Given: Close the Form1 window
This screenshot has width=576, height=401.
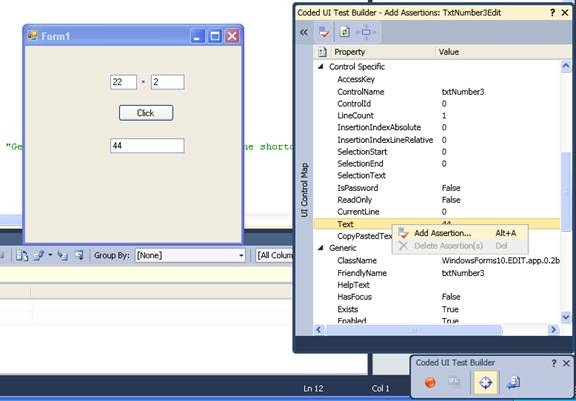Looking at the screenshot, I should tap(232, 36).
